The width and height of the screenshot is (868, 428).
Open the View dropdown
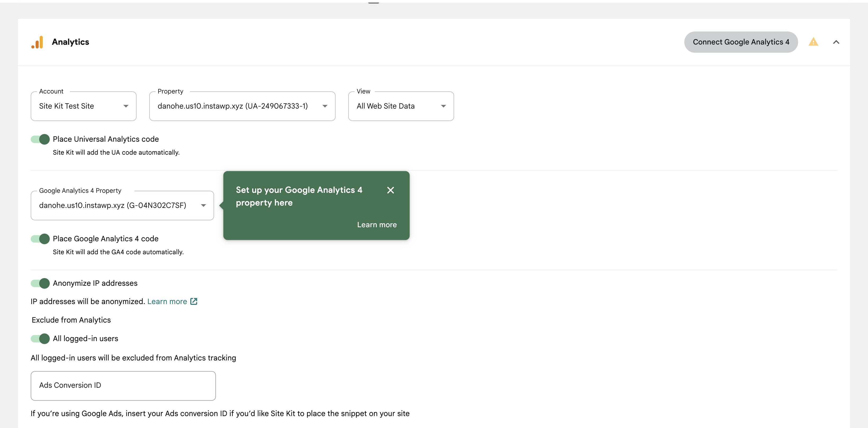[x=401, y=106]
